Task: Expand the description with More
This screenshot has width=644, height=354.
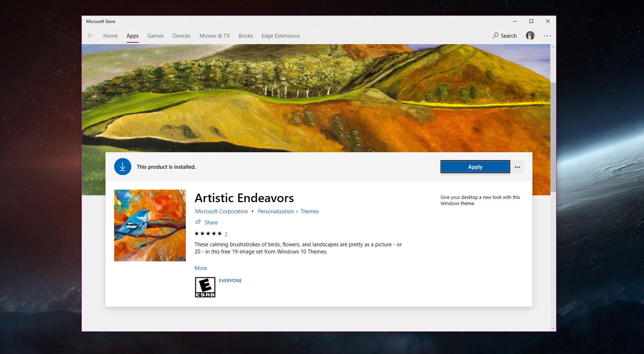Action: tap(201, 268)
